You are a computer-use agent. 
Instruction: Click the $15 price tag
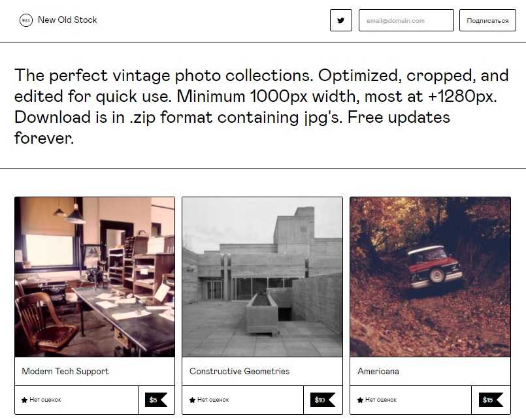[489, 400]
